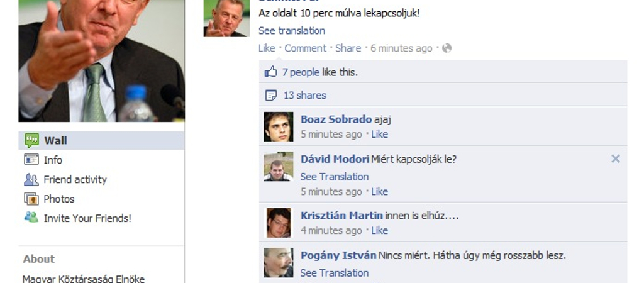The height and width of the screenshot is (283, 644).
Task: Click the Info card icon
Action: [x=31, y=159]
